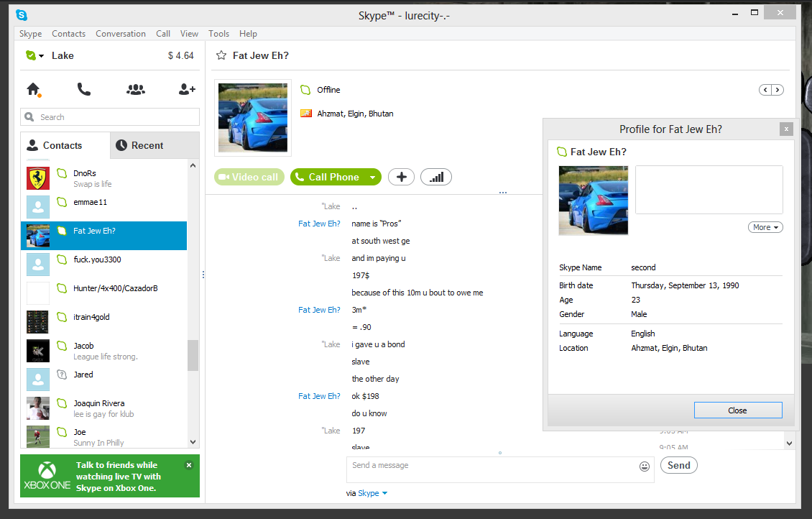Click the car picture in profile dialog
Image resolution: width=812 pixels, height=519 pixels.
[594, 201]
